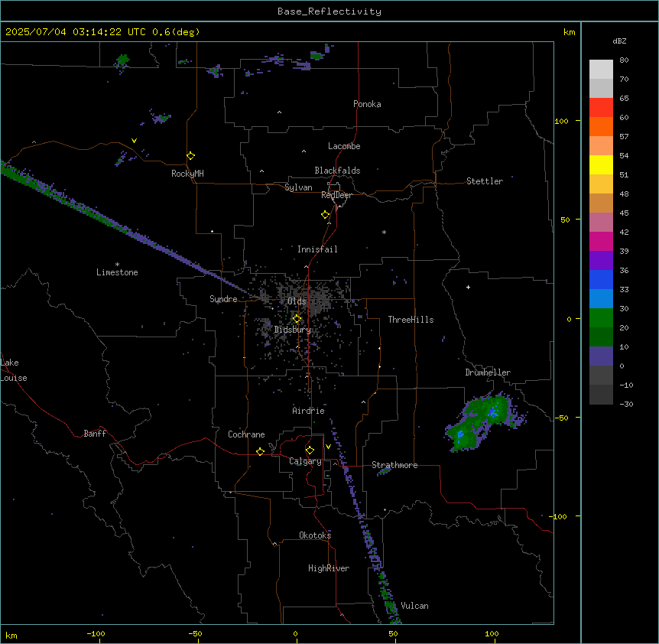Pick the light gray 80-70 dBZ legend swatch

coord(601,69)
